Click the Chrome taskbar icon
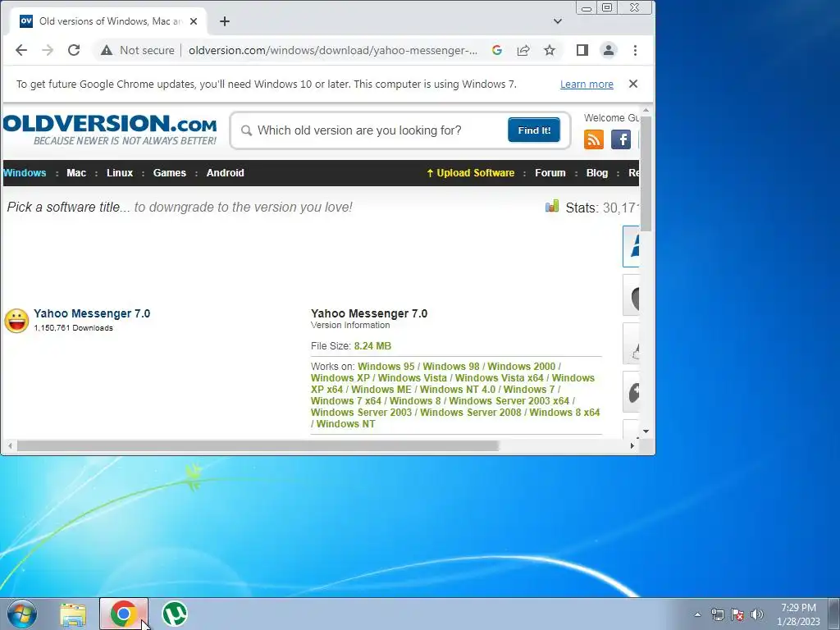Screen dimensions: 840x630 (124, 614)
